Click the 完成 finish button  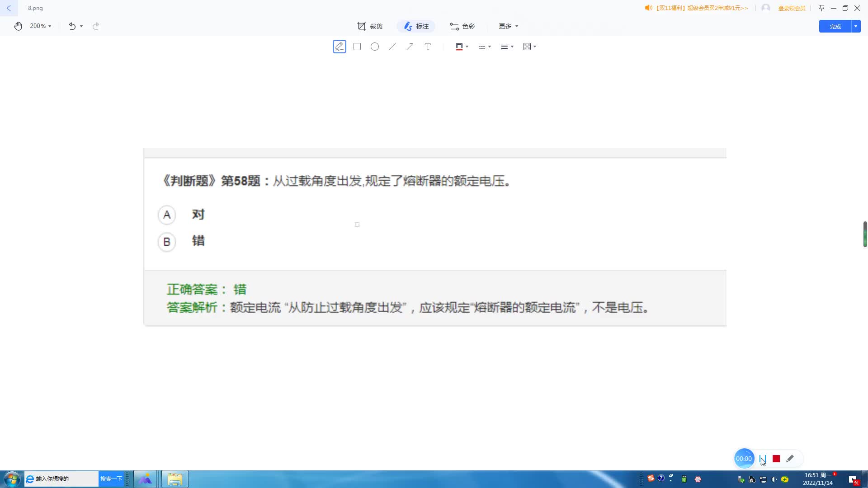click(x=835, y=26)
